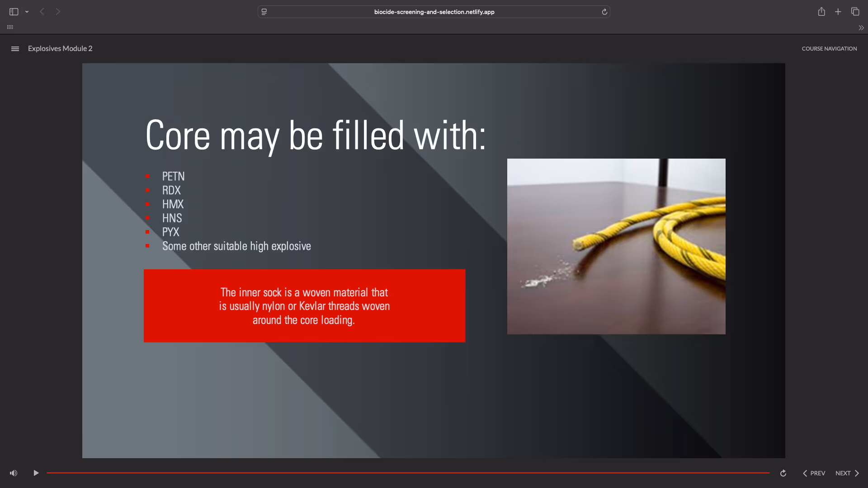Click the address bar URL field
868x488 pixels.
tap(434, 12)
